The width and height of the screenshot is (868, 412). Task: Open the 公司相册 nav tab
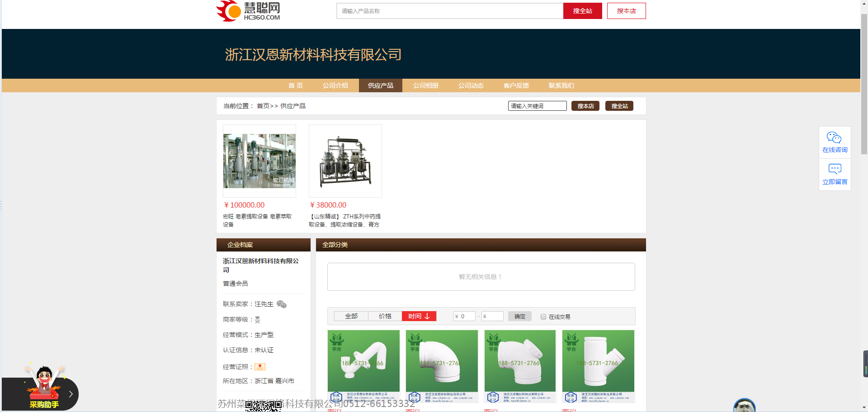click(426, 85)
